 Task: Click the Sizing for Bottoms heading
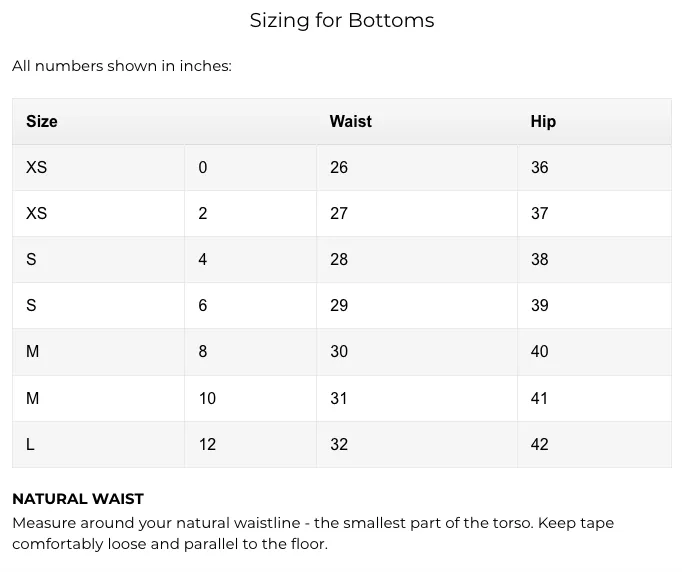pos(342,20)
